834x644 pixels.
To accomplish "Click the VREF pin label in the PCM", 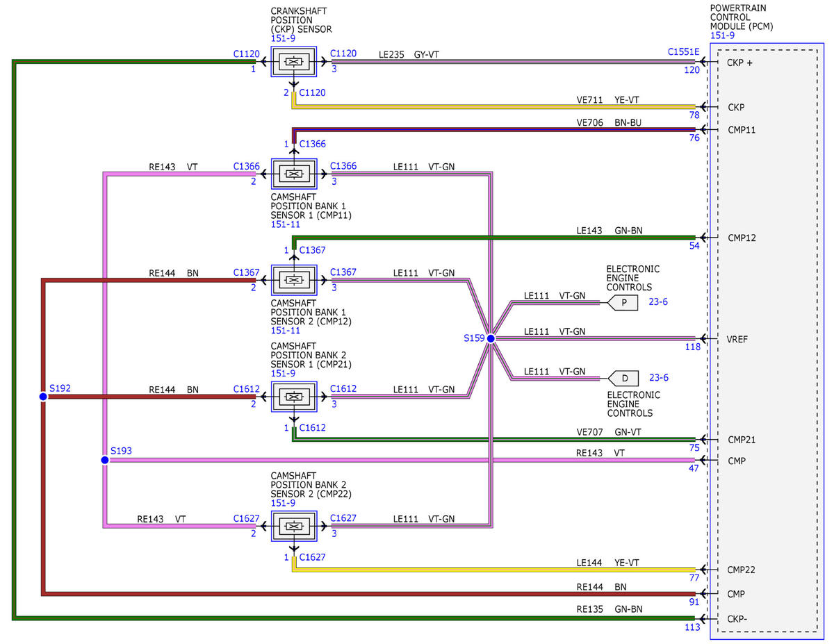I will click(739, 339).
